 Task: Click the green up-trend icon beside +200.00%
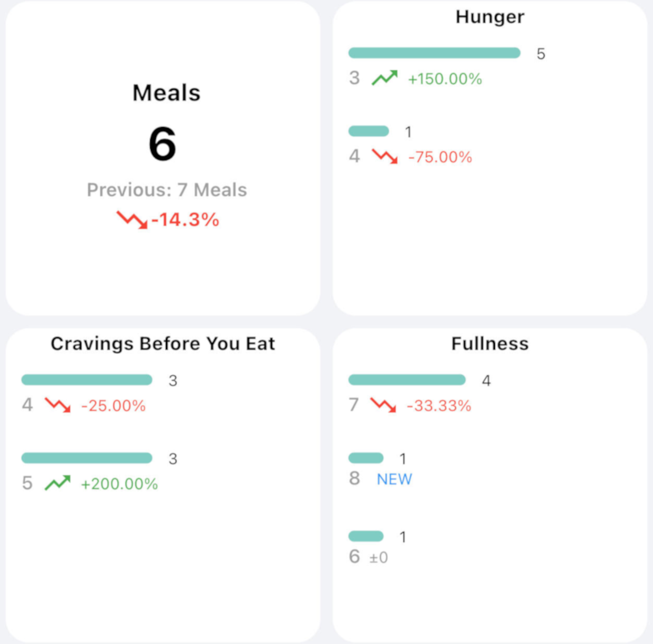click(x=57, y=483)
